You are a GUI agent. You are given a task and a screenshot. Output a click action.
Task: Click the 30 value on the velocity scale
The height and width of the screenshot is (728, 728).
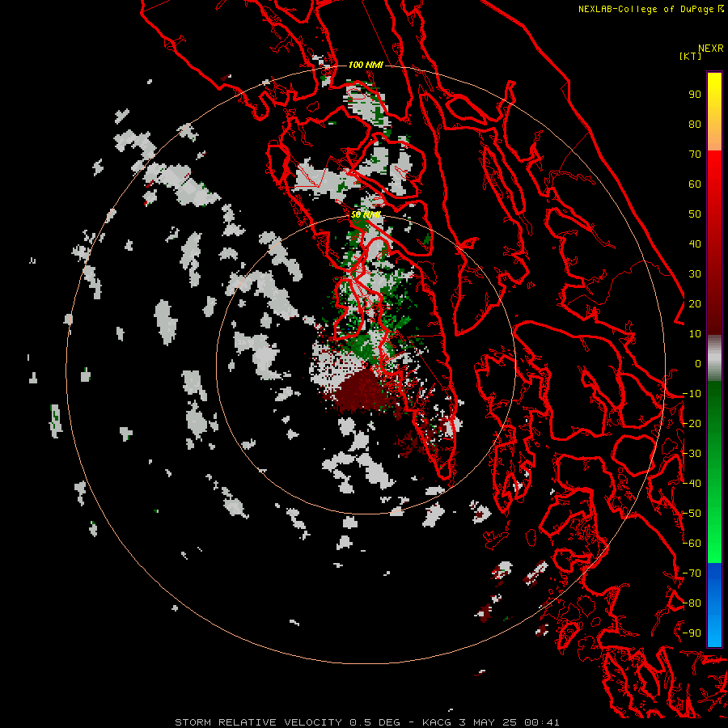tap(695, 274)
